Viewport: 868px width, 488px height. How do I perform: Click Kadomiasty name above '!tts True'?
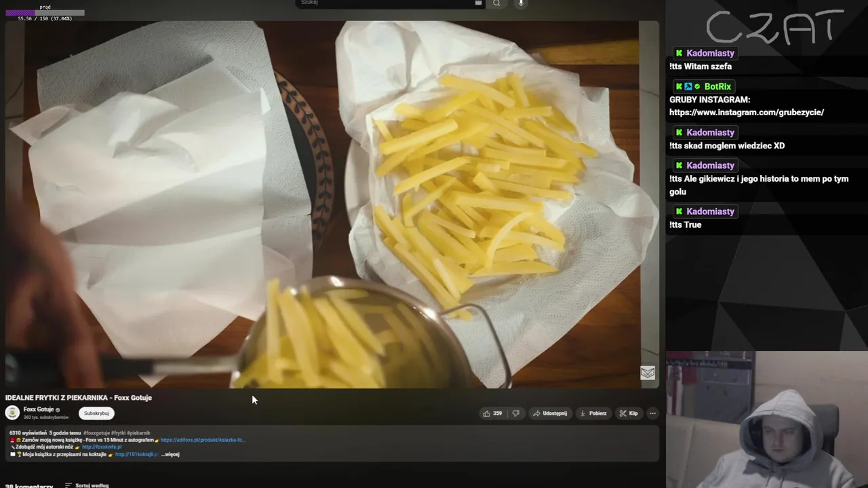(x=710, y=212)
